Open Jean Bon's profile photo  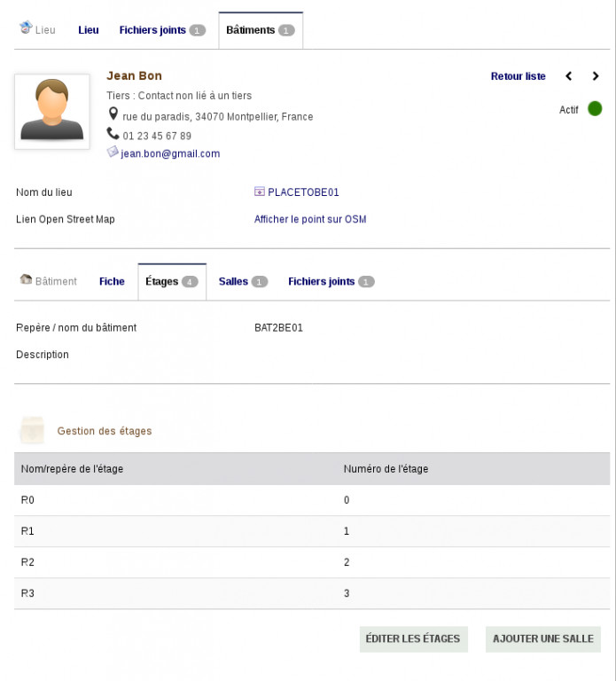(x=52, y=111)
